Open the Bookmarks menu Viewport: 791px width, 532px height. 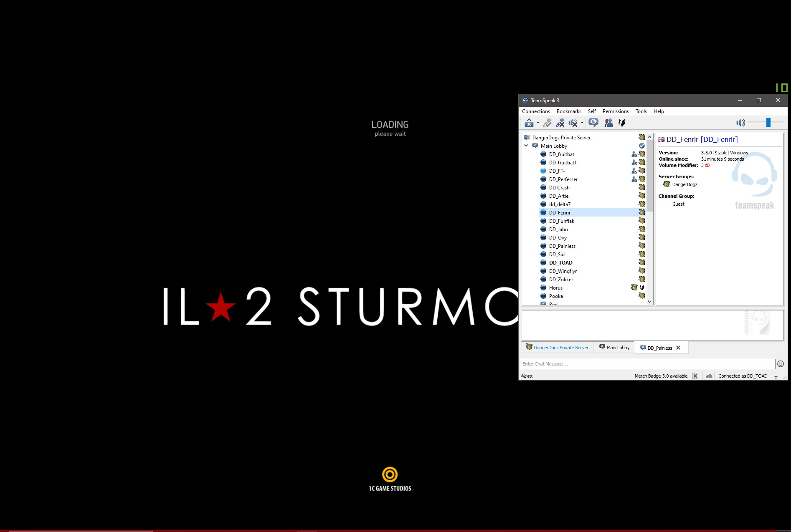pos(568,111)
